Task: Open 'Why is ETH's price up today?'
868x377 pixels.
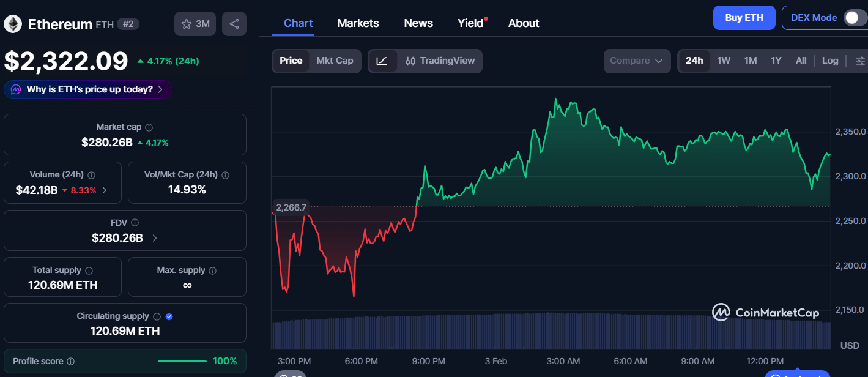Action: [x=88, y=89]
